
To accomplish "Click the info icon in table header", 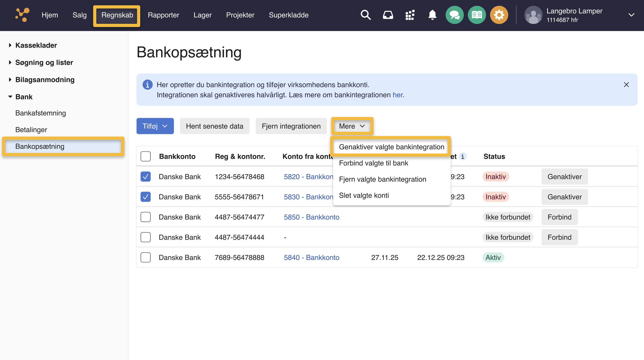I will (462, 156).
